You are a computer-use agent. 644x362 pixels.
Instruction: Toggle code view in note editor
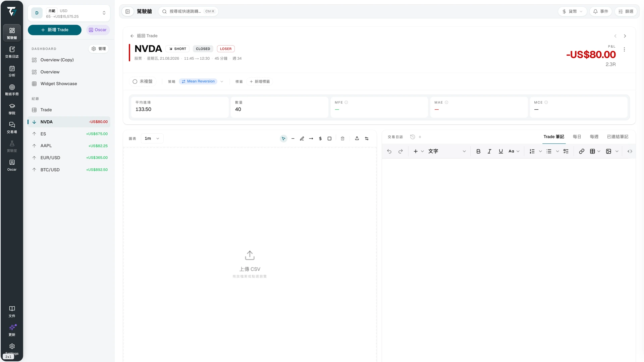(x=630, y=152)
